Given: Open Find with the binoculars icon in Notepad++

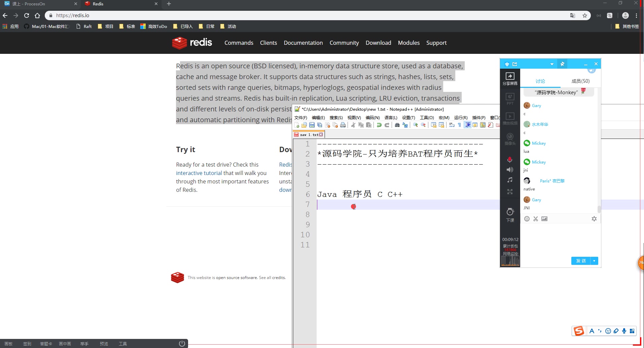Looking at the screenshot, I should tap(397, 125).
